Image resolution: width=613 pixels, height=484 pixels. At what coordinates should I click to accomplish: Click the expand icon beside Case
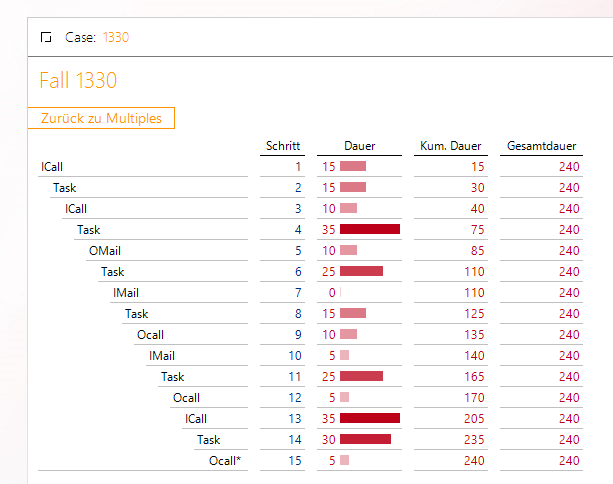(46, 37)
